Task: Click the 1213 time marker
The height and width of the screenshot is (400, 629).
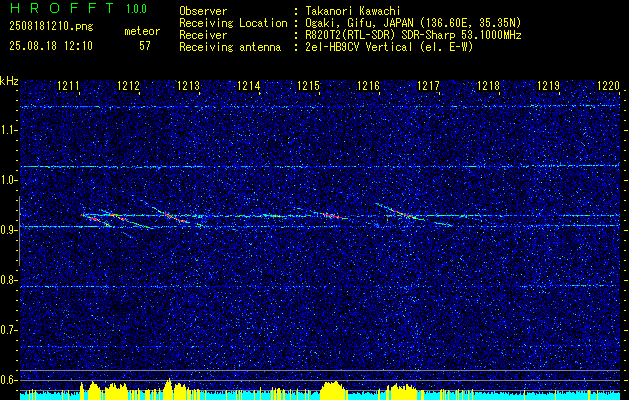Action: [x=189, y=85]
